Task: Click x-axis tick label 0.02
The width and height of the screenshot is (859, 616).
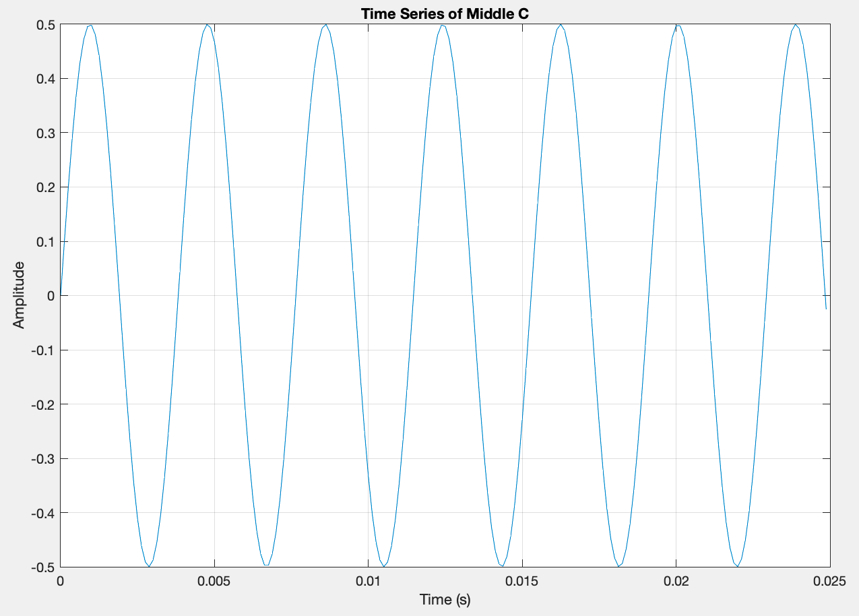Action: pos(676,581)
